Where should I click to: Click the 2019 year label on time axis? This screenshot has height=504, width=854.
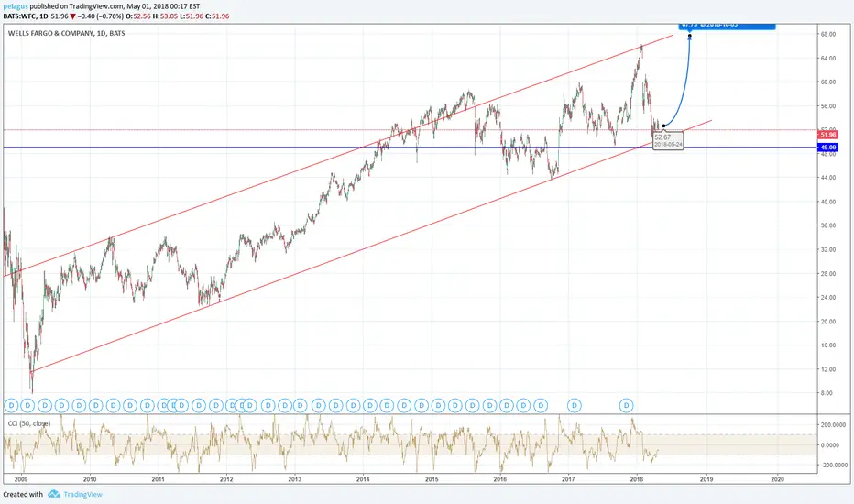pyautogui.click(x=706, y=479)
